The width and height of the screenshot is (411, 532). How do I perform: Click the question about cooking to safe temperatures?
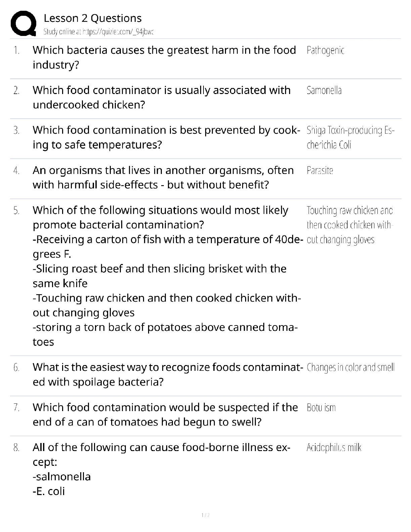pos(166,137)
